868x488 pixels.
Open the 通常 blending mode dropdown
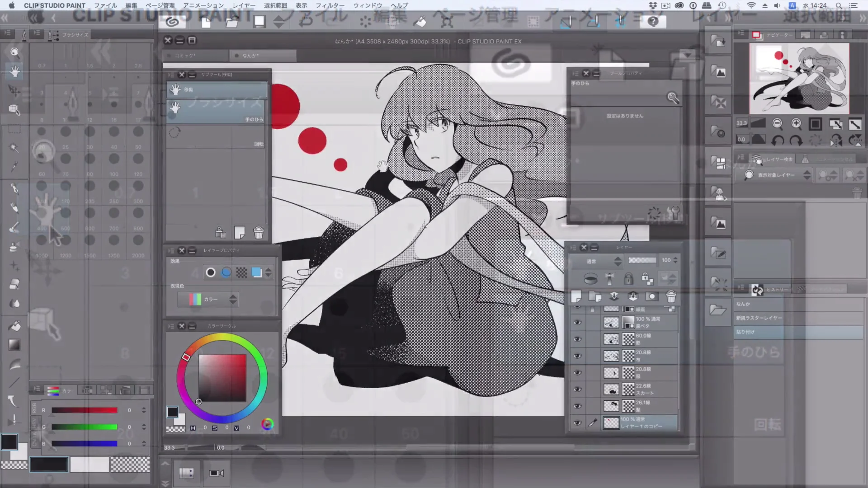597,261
